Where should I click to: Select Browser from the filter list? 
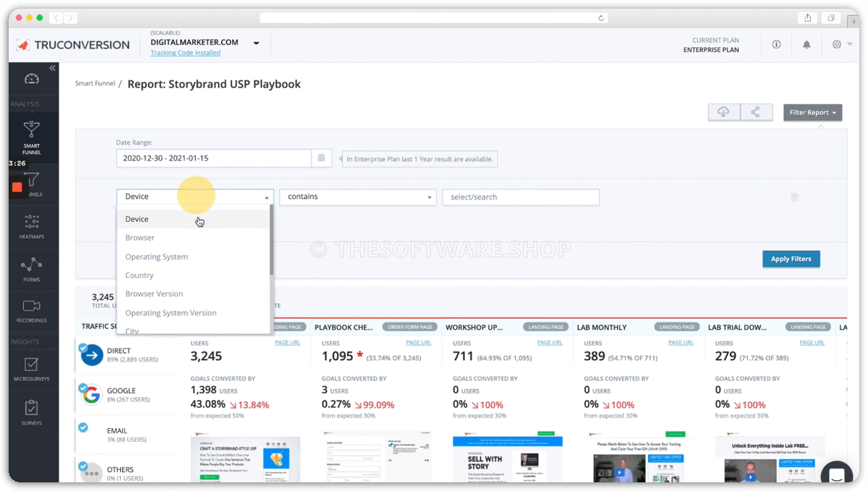[140, 238]
